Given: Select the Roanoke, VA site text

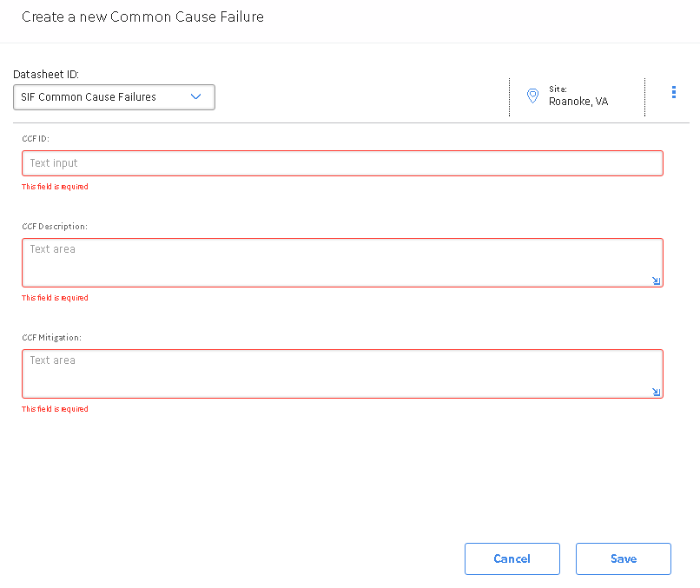Looking at the screenshot, I should [578, 102].
